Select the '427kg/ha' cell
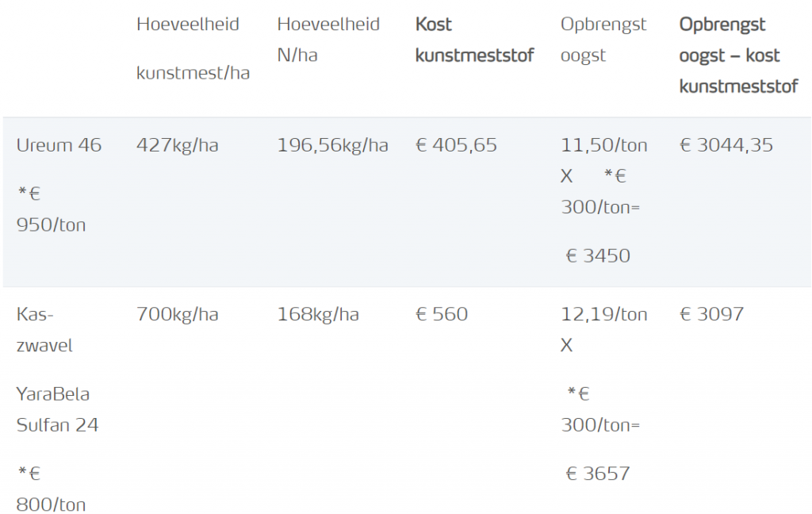Viewport: 812px width, 514px height. [177, 145]
